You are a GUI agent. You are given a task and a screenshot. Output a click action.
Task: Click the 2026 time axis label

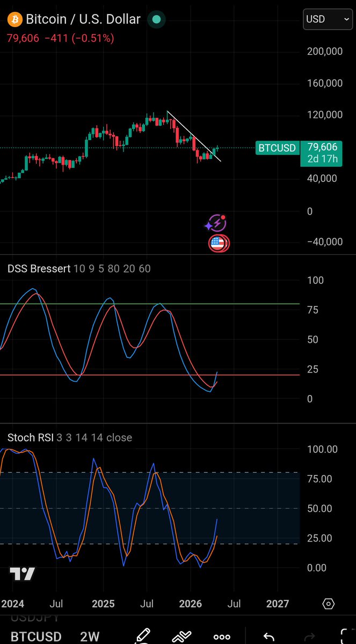(x=191, y=604)
